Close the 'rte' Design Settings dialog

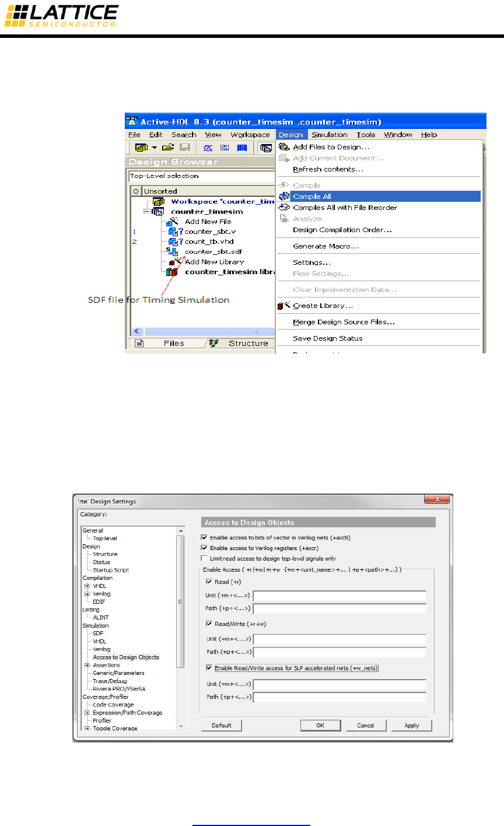click(437, 499)
